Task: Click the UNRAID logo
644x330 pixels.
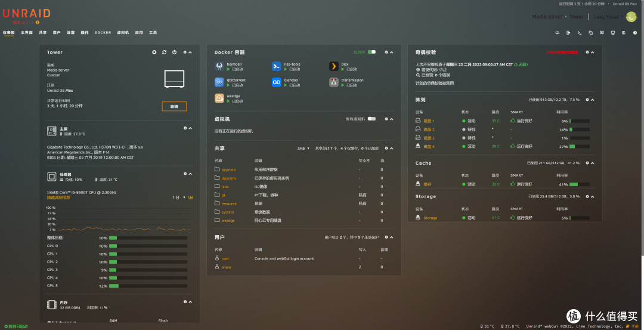Action: (x=26, y=14)
